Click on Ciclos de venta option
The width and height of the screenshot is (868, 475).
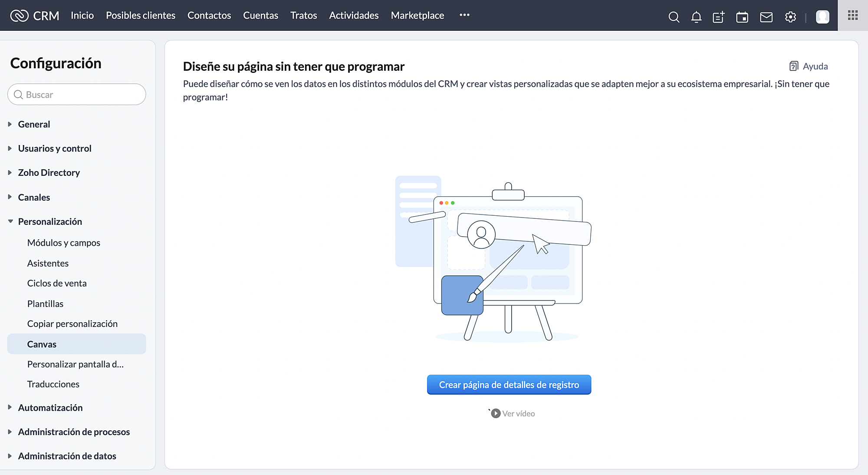tap(57, 283)
